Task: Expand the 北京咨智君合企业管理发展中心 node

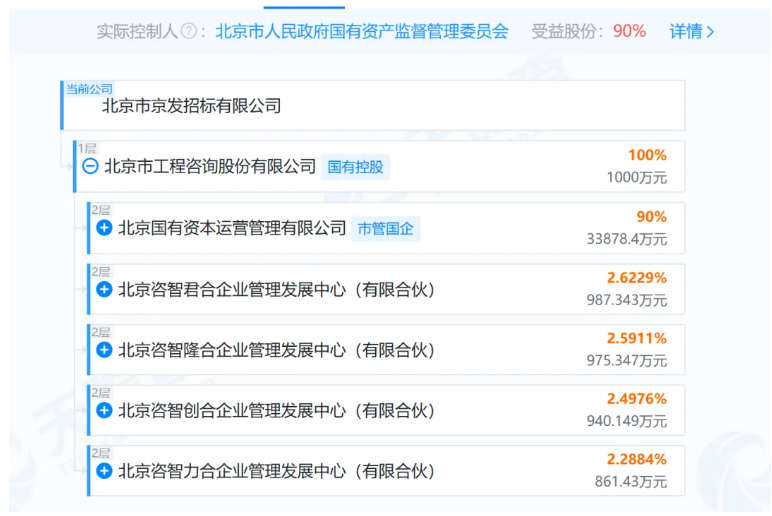Action: [x=104, y=290]
